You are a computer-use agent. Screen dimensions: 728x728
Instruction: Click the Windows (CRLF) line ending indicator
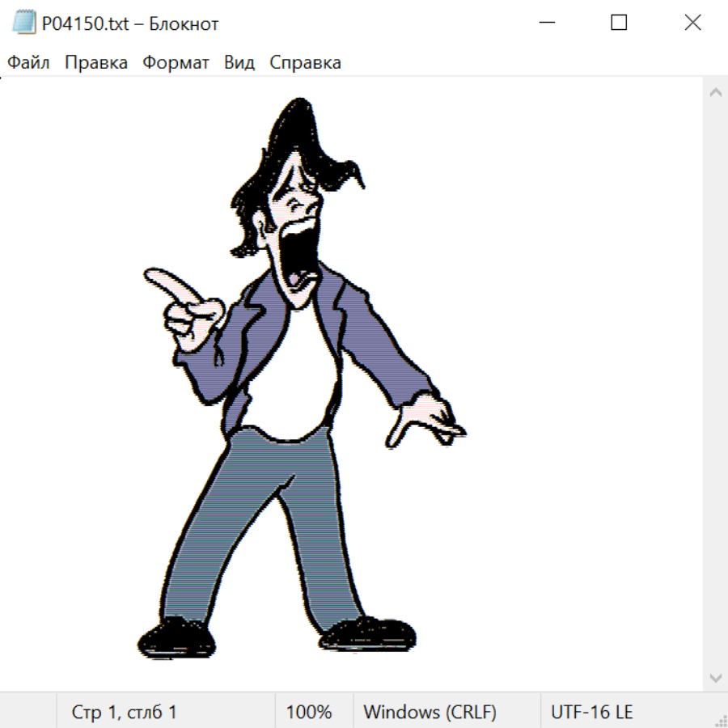pos(430,713)
